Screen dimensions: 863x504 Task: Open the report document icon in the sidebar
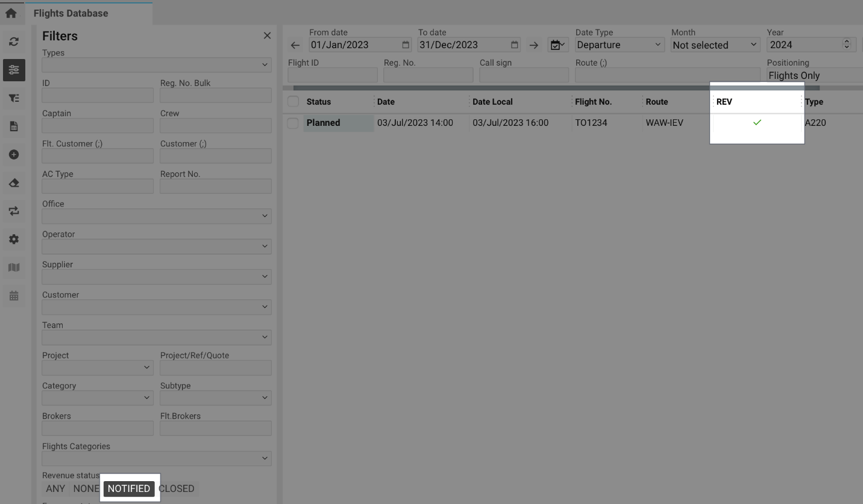coord(13,126)
